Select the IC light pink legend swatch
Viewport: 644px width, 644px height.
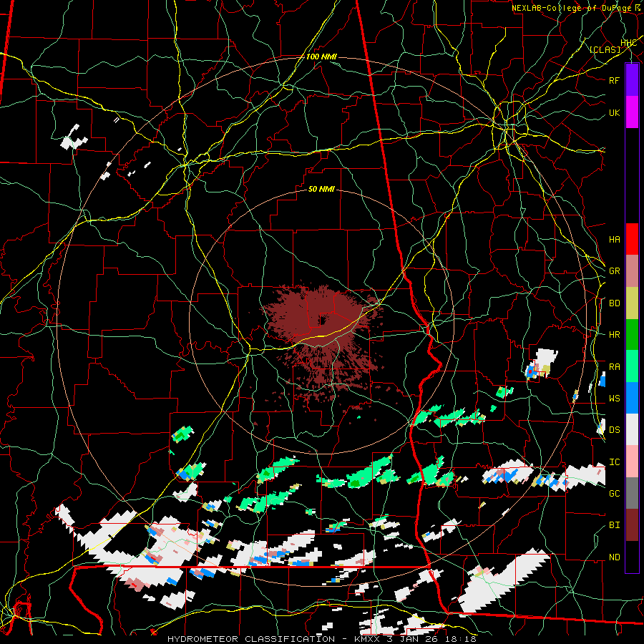coord(632,462)
